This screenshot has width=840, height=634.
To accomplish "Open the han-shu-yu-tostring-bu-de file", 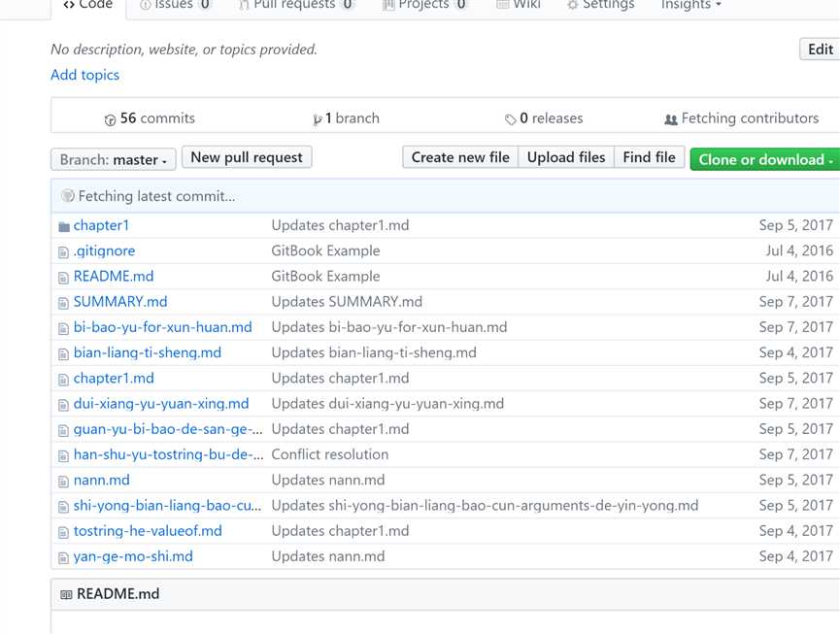I will (x=169, y=454).
